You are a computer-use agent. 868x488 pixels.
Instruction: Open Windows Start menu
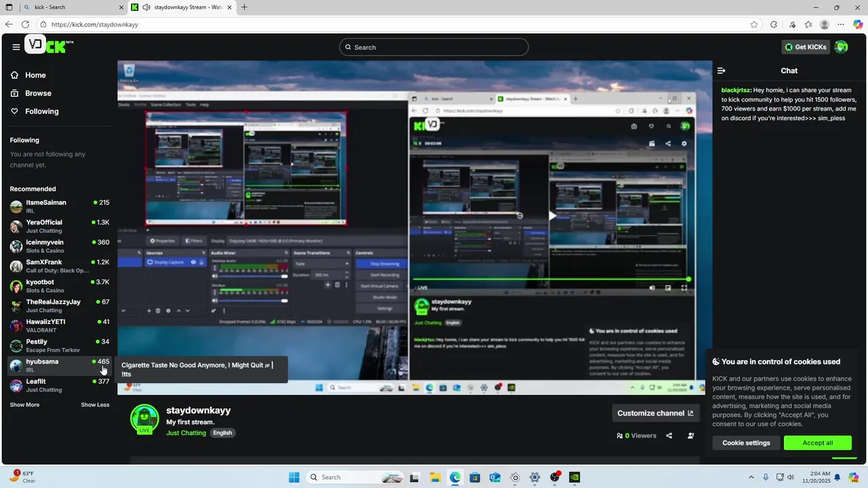coord(294,477)
